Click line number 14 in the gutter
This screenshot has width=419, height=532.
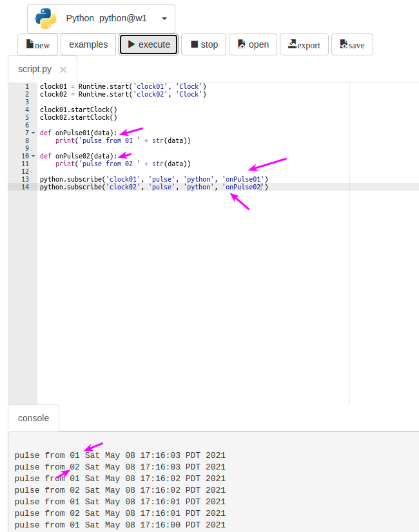tap(26, 187)
